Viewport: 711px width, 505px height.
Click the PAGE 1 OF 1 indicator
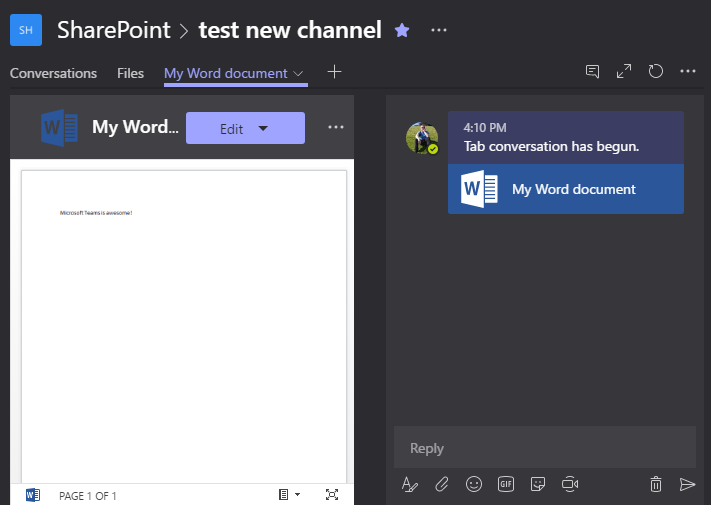point(88,496)
